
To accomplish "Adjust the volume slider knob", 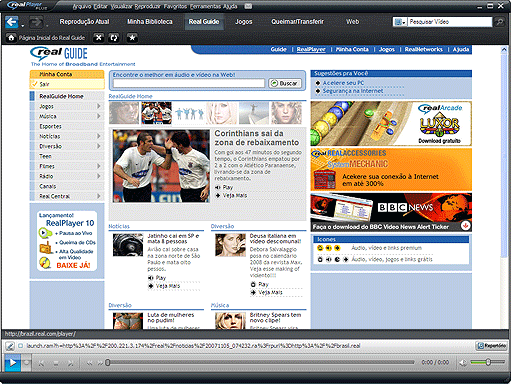I will (x=488, y=362).
